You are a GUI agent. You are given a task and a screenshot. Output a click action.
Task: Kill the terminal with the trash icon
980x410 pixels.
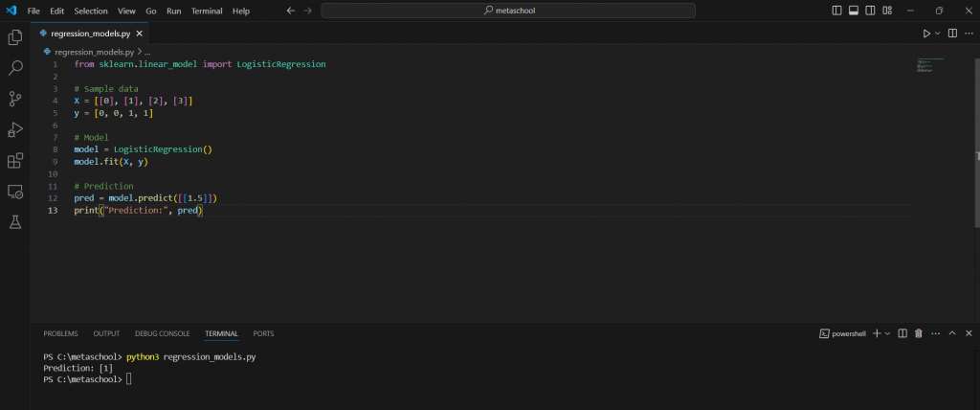click(919, 333)
